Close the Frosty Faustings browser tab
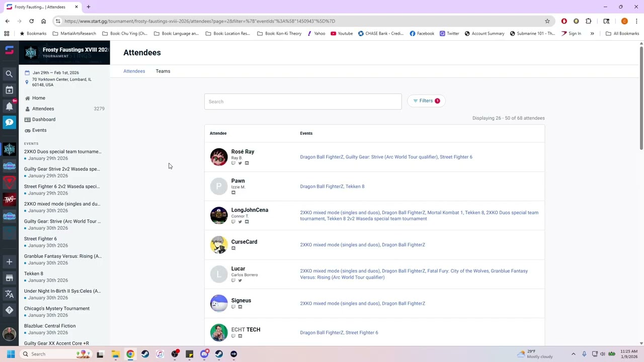Image resolution: width=644 pixels, height=362 pixels. [76, 7]
